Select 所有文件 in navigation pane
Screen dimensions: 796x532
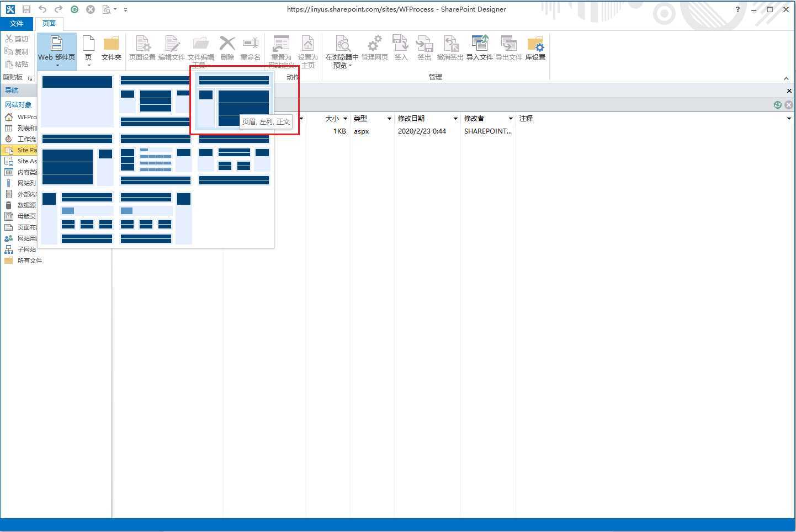click(23, 260)
